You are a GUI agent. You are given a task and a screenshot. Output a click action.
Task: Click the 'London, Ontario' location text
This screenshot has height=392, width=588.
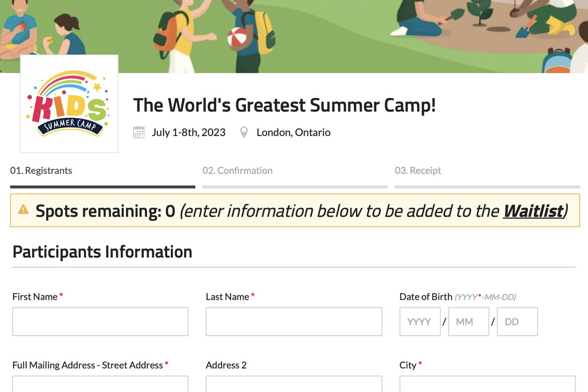click(293, 132)
